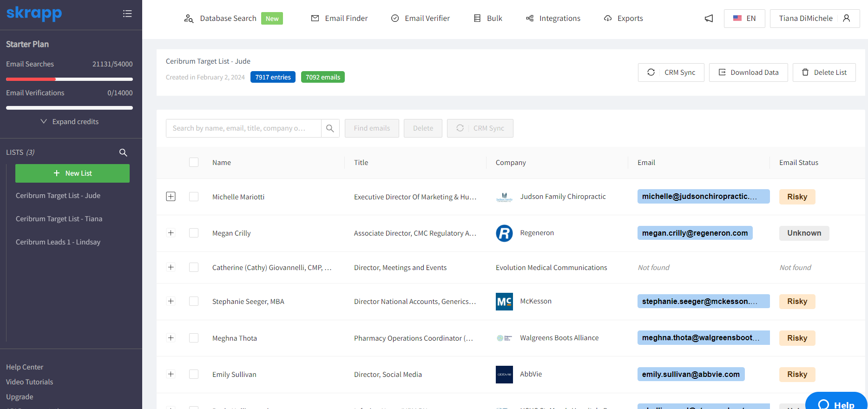Open the EN language dropdown
This screenshot has height=409, width=868.
tap(744, 19)
